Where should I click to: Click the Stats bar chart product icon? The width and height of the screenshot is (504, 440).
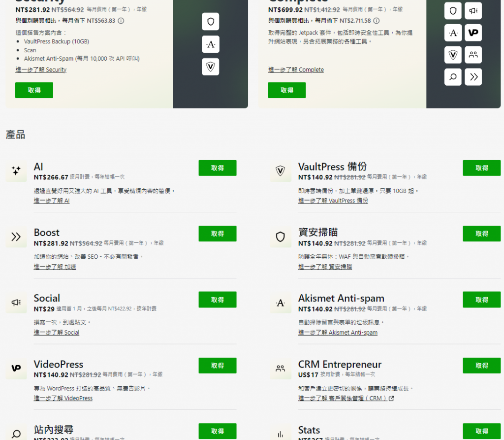coord(280,434)
